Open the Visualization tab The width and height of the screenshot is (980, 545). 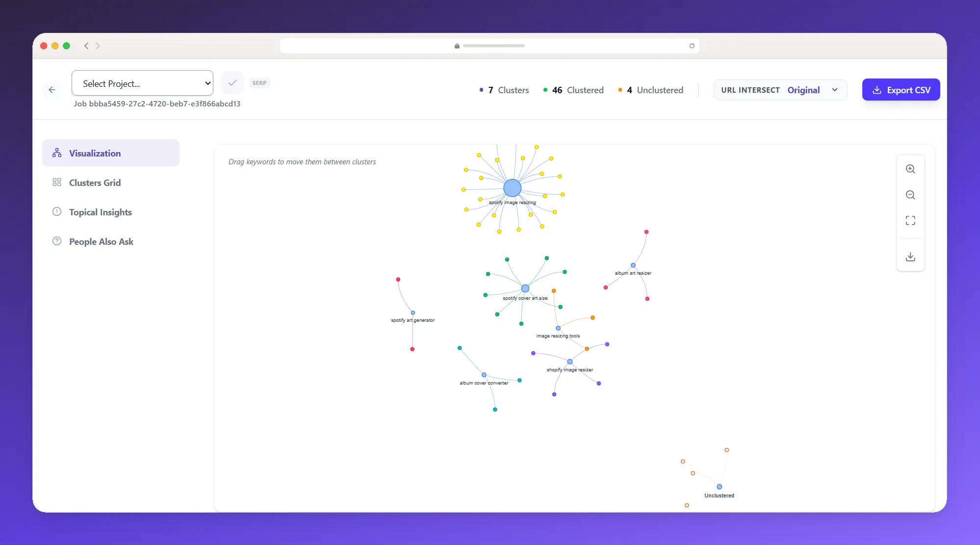[x=111, y=153]
